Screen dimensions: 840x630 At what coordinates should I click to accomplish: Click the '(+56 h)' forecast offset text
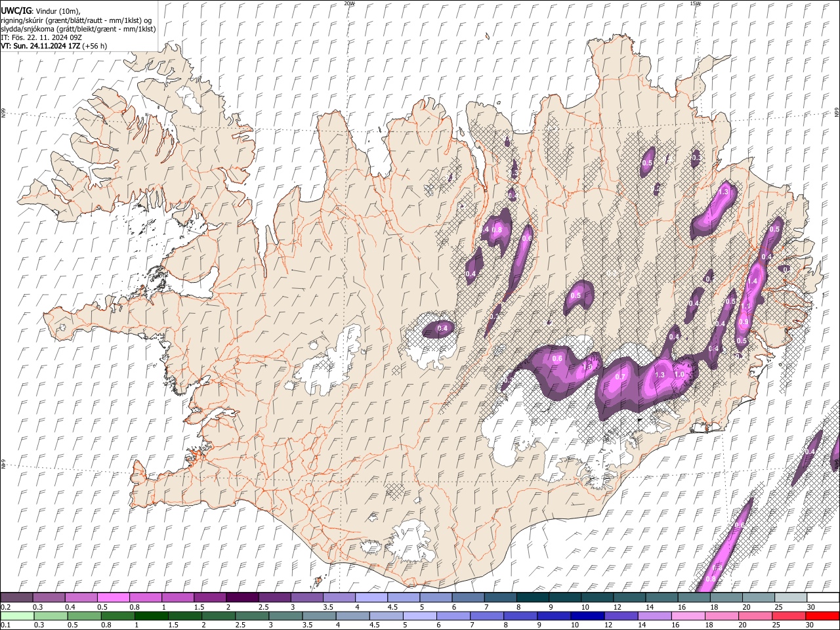(x=95, y=46)
